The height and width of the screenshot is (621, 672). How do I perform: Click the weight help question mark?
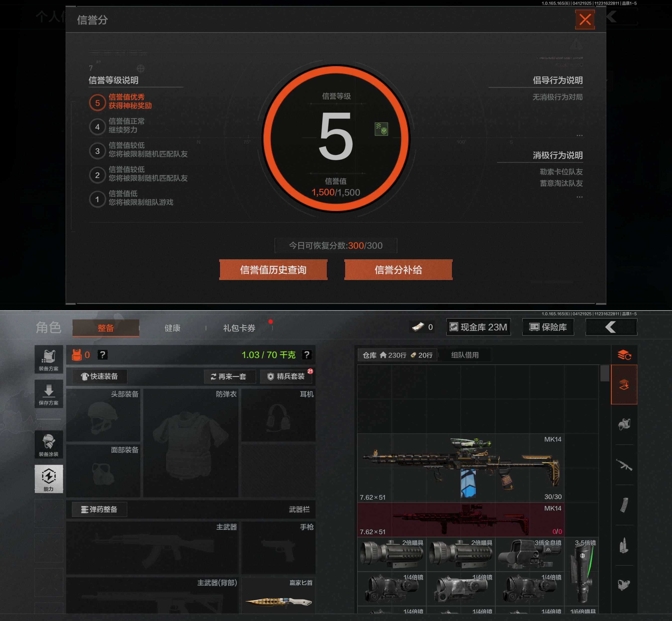click(306, 354)
